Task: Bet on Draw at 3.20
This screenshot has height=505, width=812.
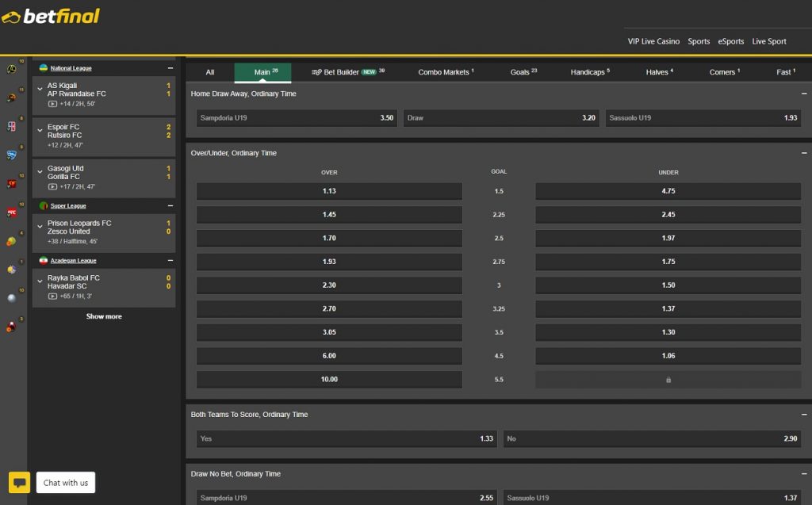Action: [501, 118]
